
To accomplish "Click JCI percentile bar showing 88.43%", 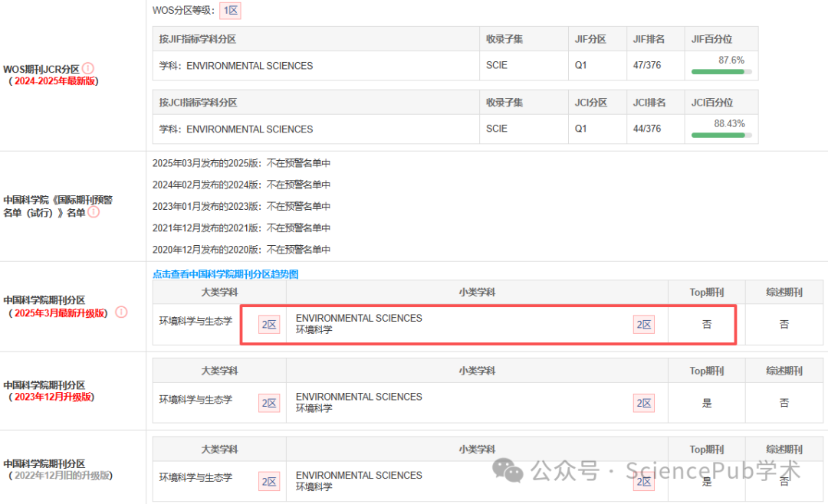I will coord(721,135).
